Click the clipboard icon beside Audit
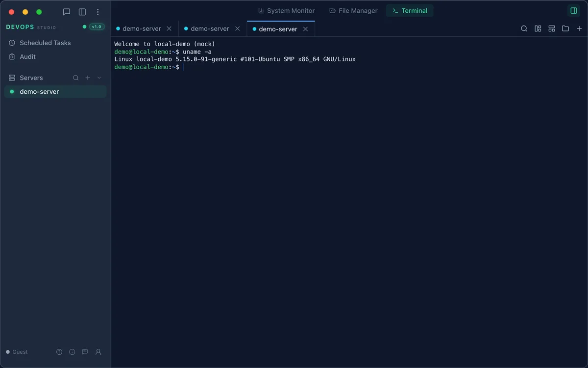The height and width of the screenshot is (368, 588). (x=12, y=56)
